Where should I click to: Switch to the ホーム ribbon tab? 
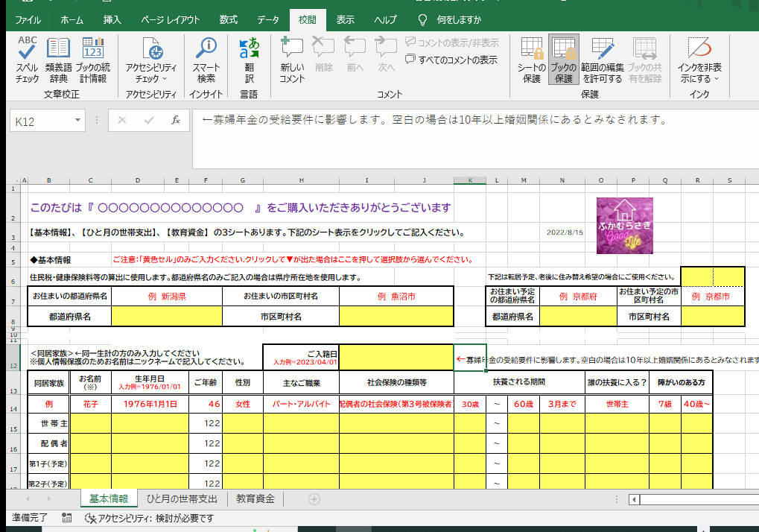(x=72, y=20)
